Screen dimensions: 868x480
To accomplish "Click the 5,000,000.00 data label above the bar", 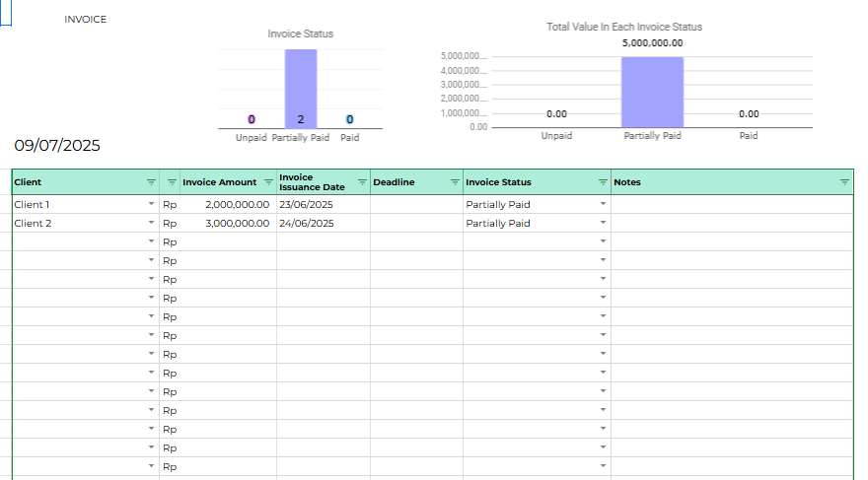I will 652,43.
